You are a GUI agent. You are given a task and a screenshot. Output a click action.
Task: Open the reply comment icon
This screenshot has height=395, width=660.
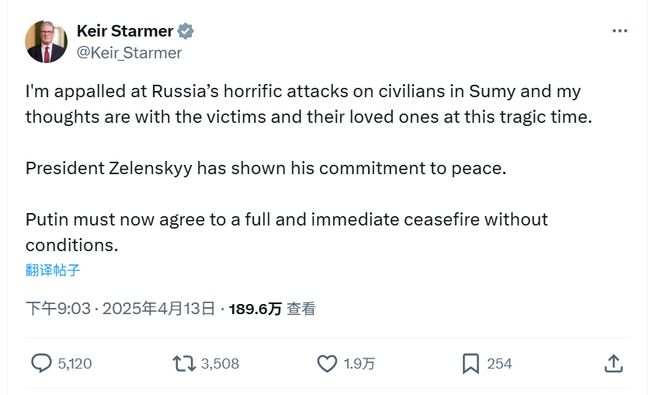[41, 363]
